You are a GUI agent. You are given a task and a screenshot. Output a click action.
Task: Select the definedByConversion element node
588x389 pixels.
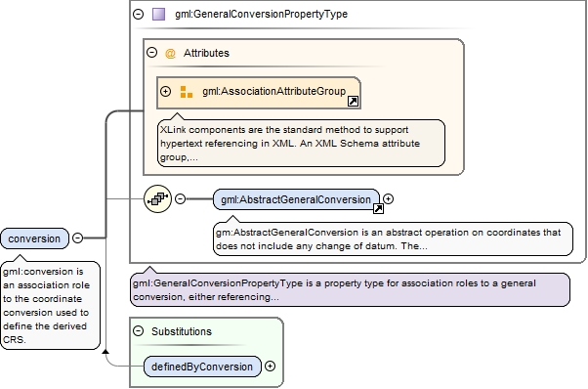[x=202, y=367]
